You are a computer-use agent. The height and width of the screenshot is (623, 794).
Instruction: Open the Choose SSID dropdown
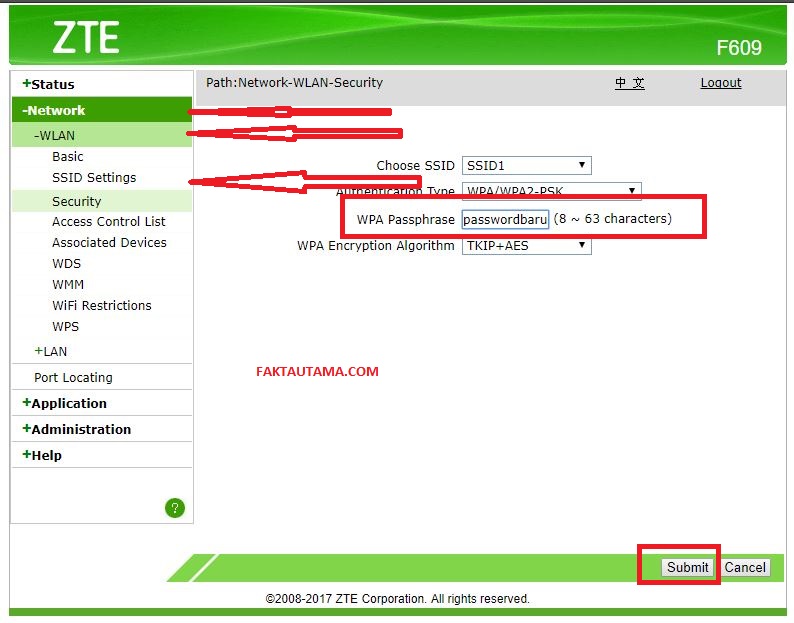tap(527, 166)
